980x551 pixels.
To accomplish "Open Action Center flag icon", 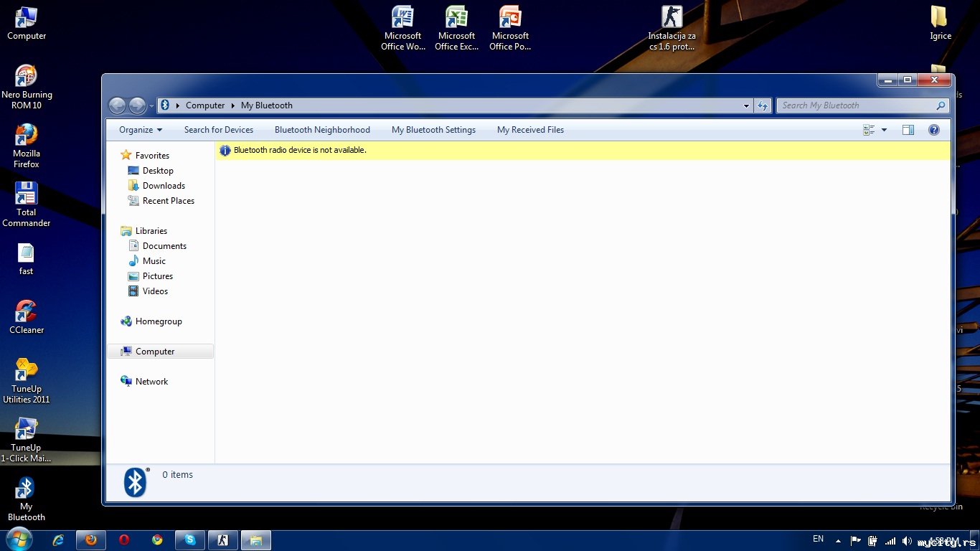I will coord(855,541).
